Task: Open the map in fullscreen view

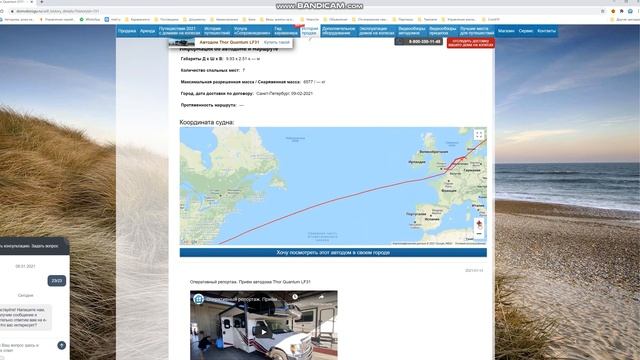Action: coord(479,134)
